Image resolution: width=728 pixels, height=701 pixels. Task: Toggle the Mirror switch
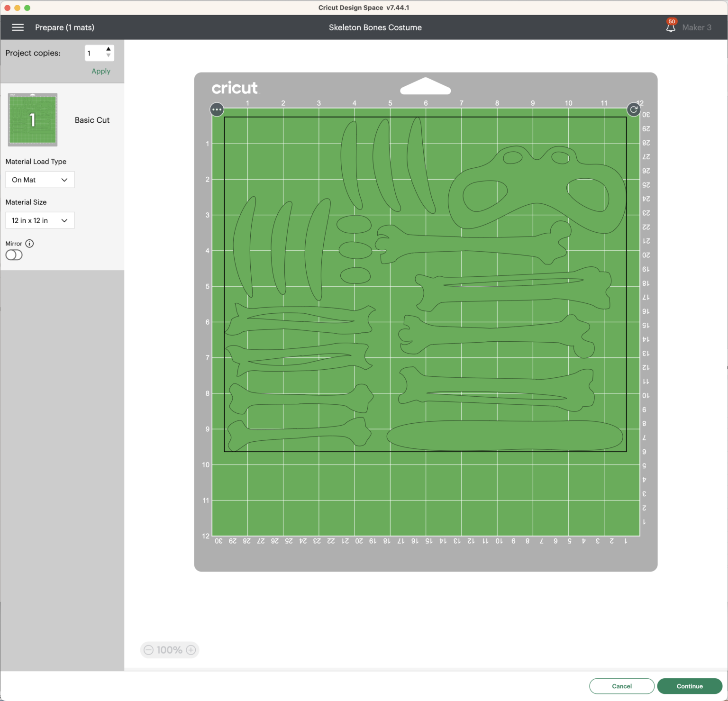point(14,255)
